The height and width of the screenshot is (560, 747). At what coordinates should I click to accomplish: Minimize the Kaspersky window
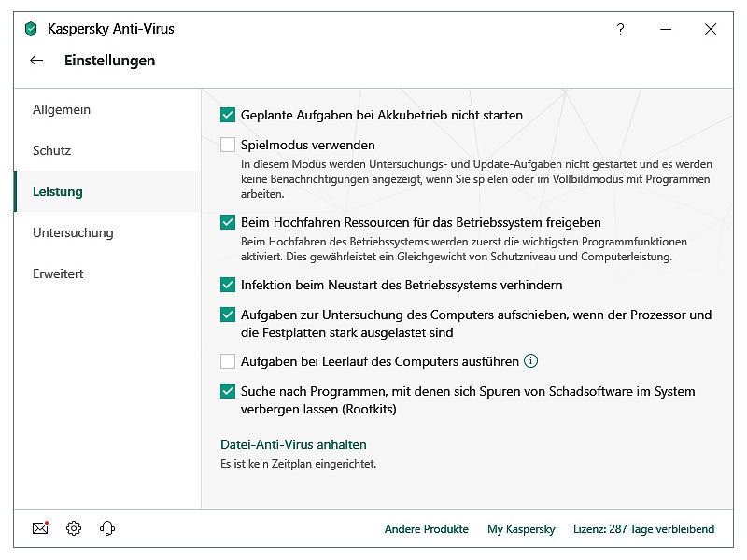(x=666, y=29)
